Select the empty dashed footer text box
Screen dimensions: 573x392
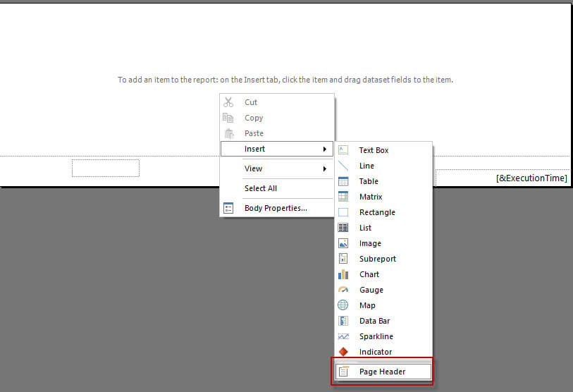pyautogui.click(x=106, y=169)
